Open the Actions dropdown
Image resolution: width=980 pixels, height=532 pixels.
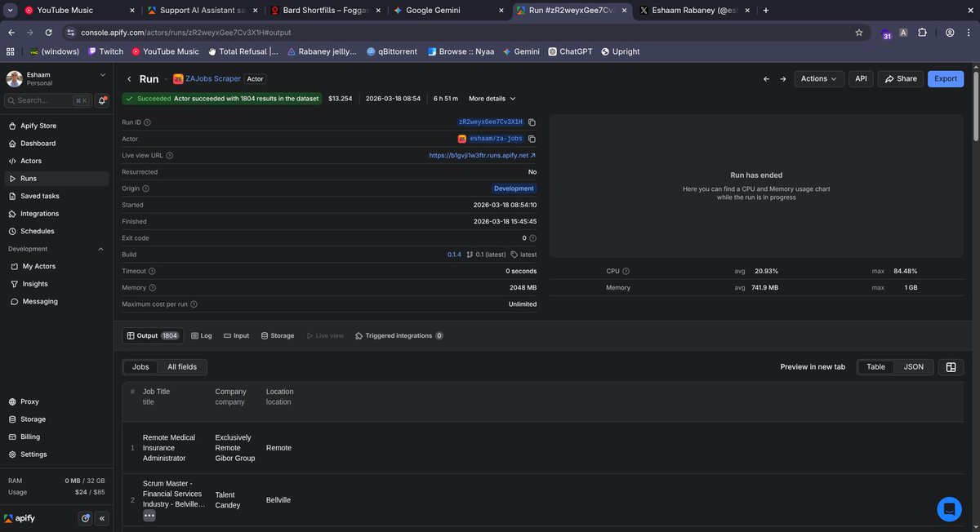tap(819, 79)
